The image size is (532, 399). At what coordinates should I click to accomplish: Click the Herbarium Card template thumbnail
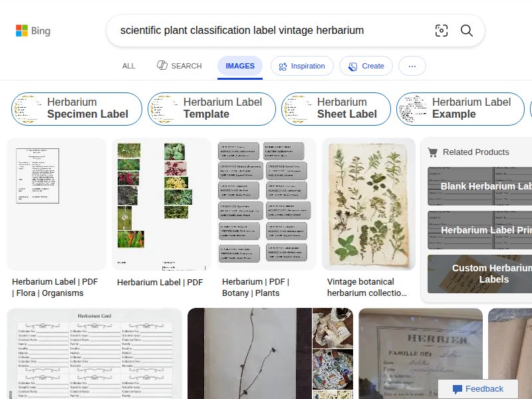92,352
